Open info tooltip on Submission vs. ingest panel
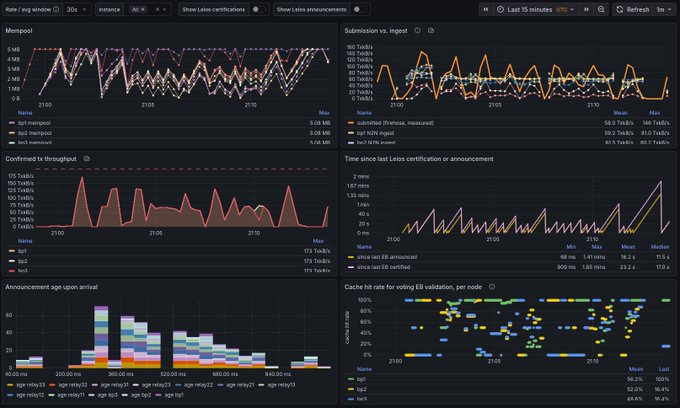680x408 pixels. point(417,30)
